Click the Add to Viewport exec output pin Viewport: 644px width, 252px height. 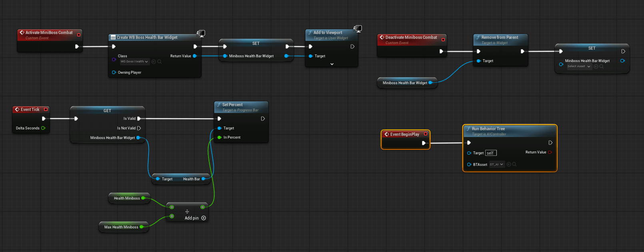tap(352, 46)
